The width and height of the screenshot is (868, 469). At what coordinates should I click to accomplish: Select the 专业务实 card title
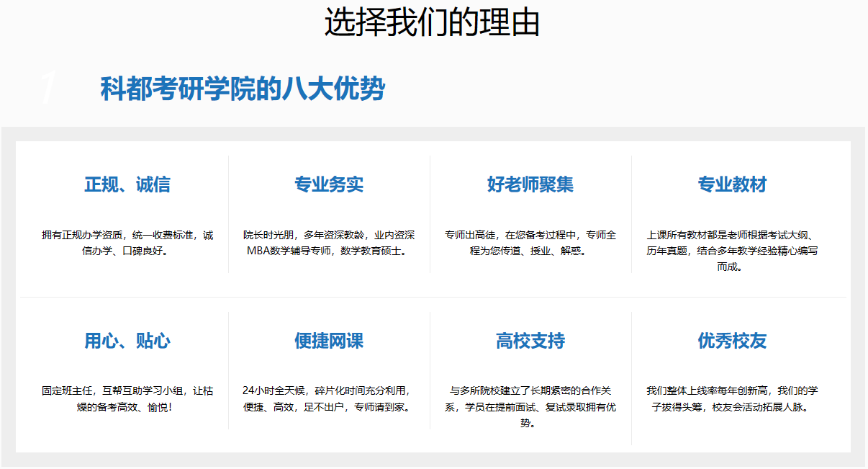click(x=329, y=184)
